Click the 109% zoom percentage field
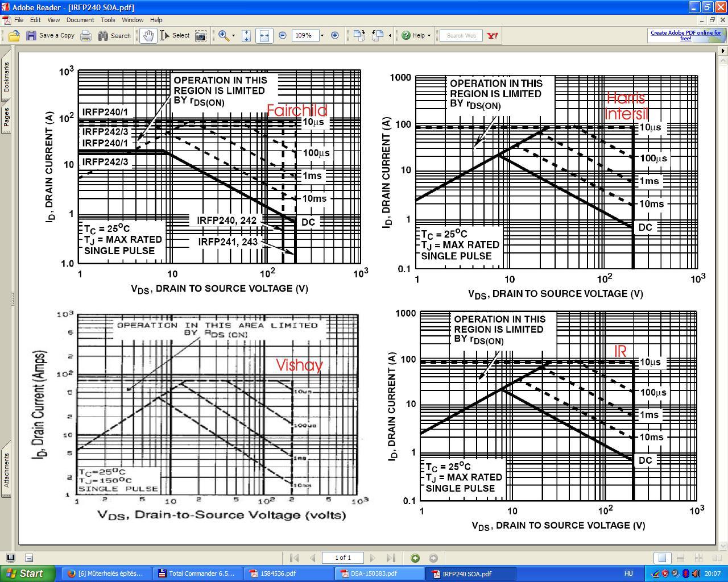The image size is (728, 582). (x=304, y=35)
